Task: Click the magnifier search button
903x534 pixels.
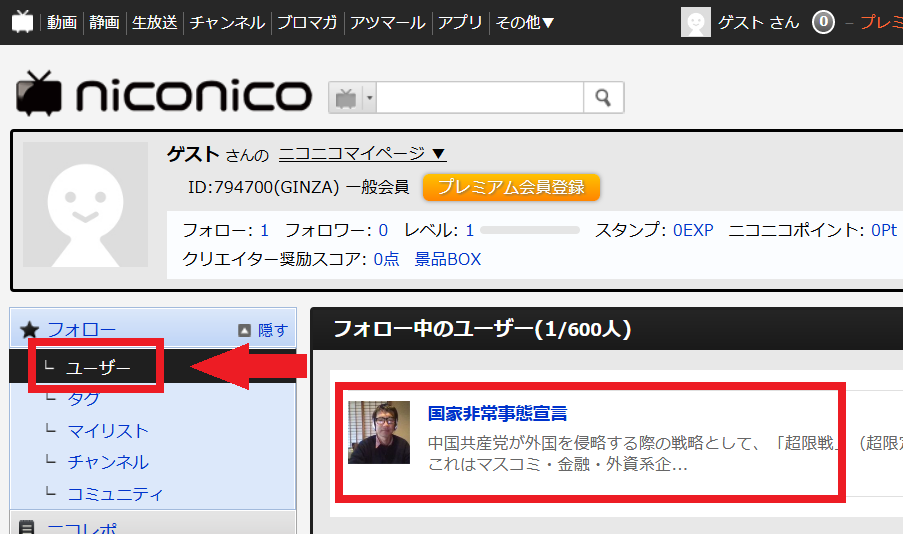Action: click(x=604, y=97)
